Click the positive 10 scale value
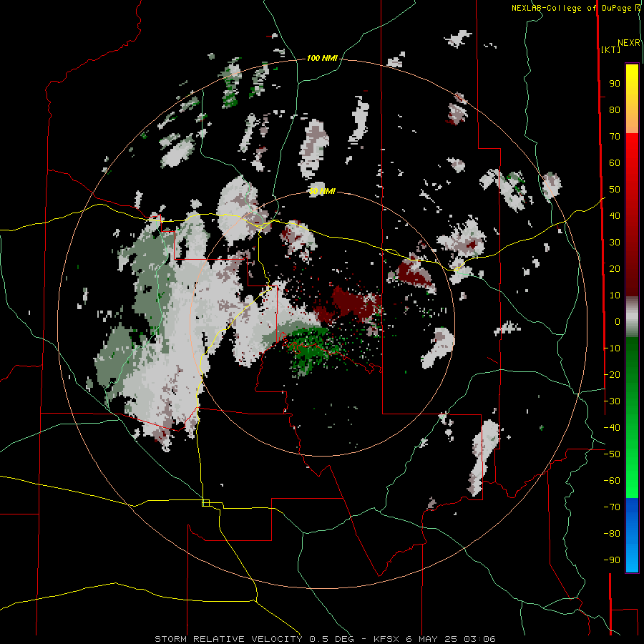The image size is (644, 644). (x=615, y=296)
